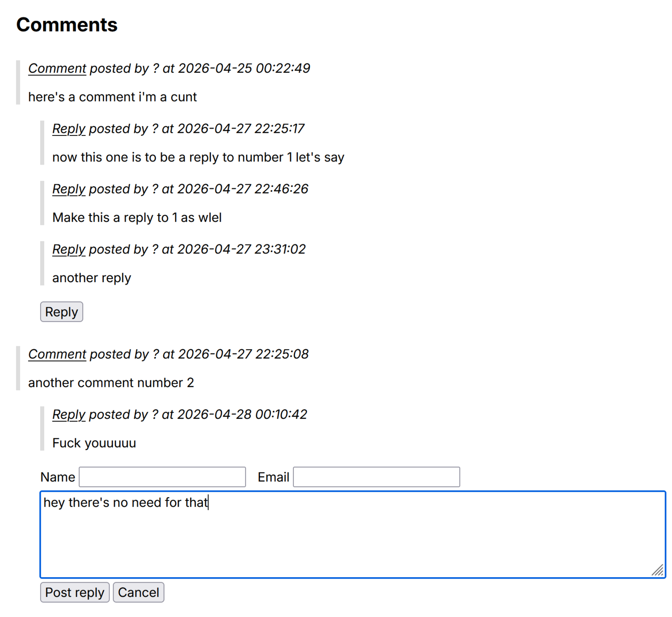Click the Name label
Image resolution: width=672 pixels, height=617 pixels.
click(x=58, y=477)
